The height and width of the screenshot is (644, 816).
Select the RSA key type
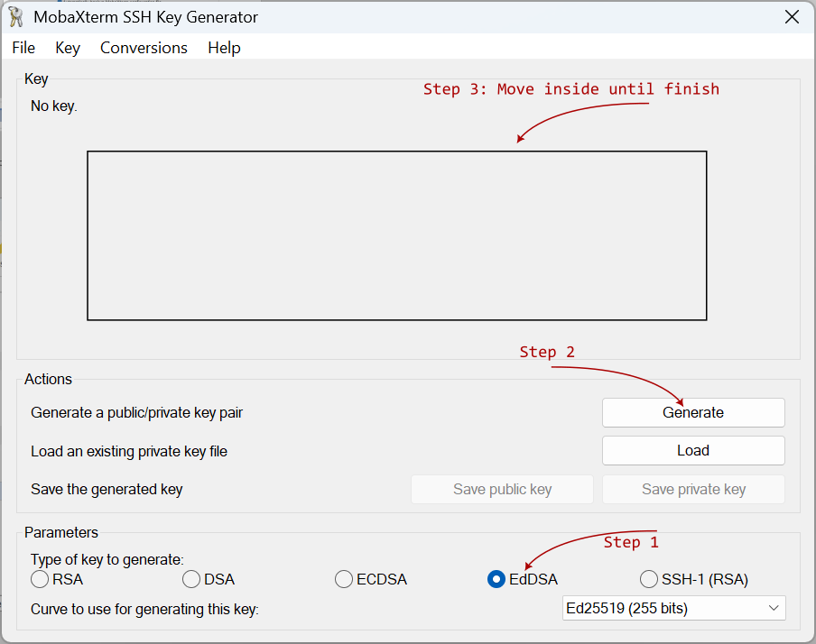click(57, 579)
